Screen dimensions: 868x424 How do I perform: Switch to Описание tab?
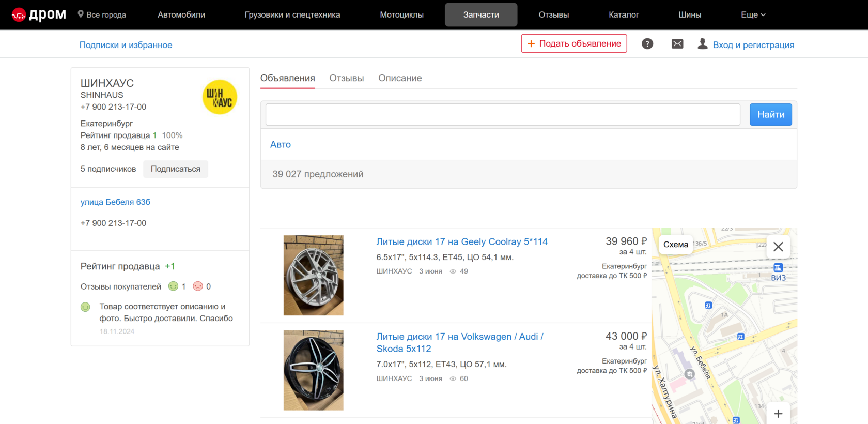[x=400, y=78]
